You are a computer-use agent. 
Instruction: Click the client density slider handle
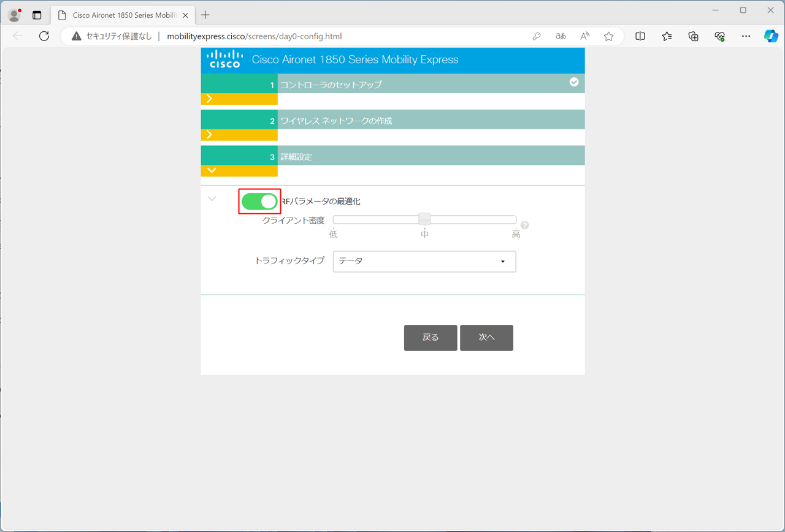424,219
